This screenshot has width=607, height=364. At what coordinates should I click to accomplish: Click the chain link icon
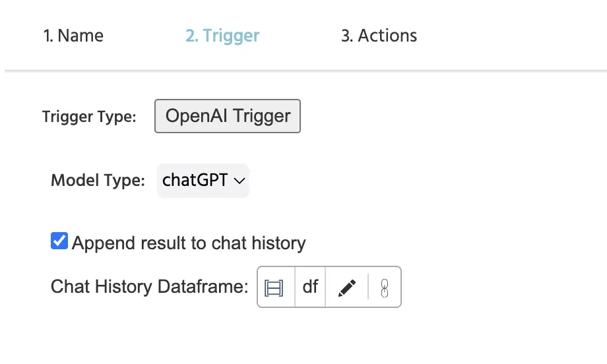pyautogui.click(x=385, y=288)
